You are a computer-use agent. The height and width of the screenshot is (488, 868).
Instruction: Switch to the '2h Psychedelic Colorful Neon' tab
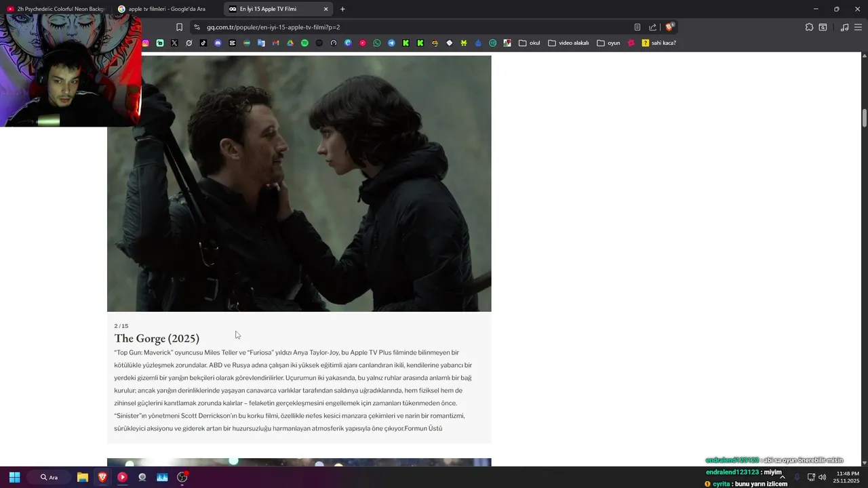coord(56,9)
